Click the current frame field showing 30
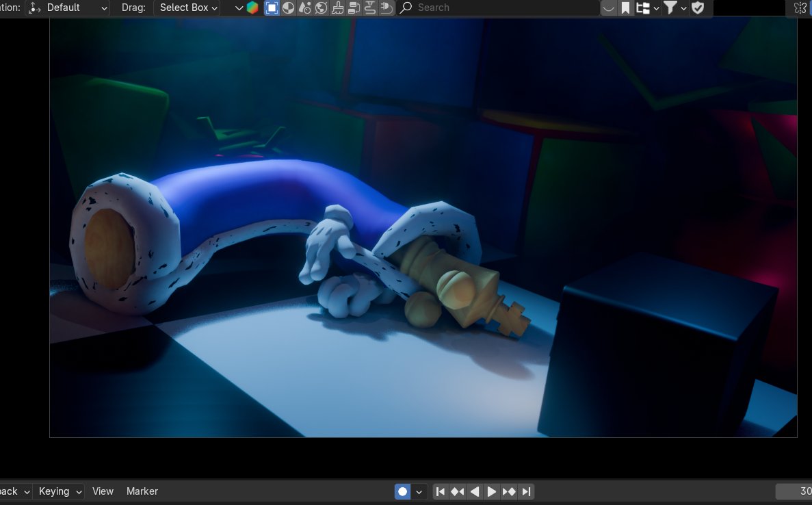812x505 pixels. tap(794, 491)
